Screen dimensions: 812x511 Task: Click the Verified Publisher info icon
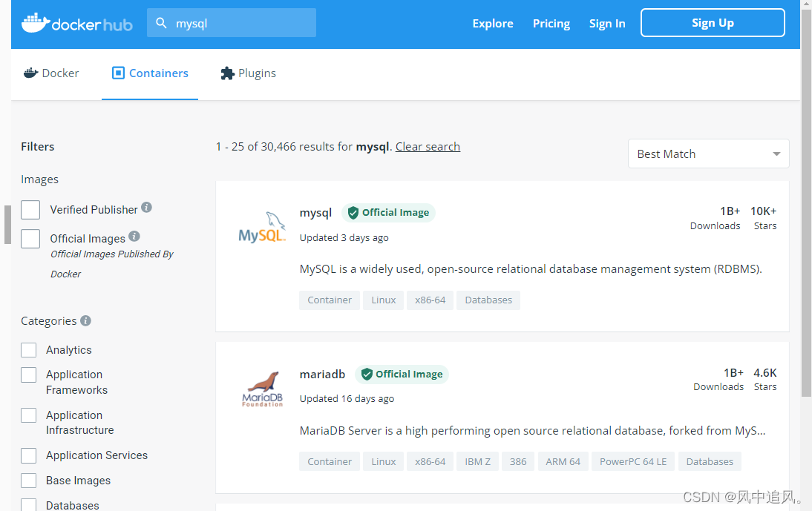146,208
